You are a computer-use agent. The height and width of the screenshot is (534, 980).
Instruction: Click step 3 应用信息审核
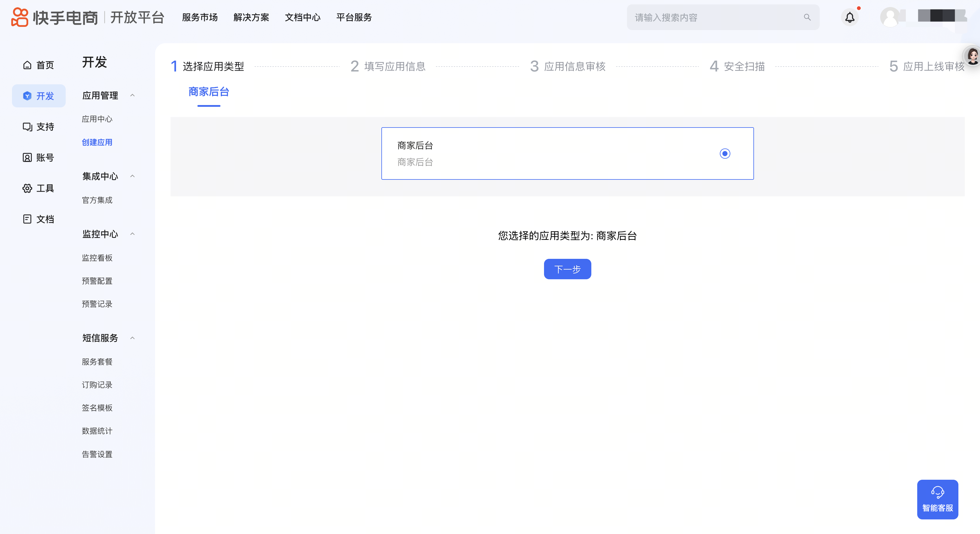pos(568,67)
